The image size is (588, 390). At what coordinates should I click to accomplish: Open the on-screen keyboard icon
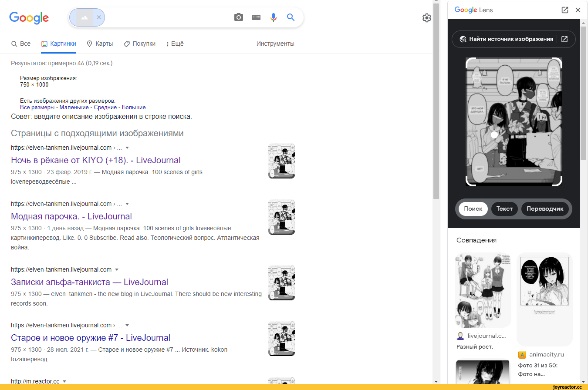[x=256, y=17]
